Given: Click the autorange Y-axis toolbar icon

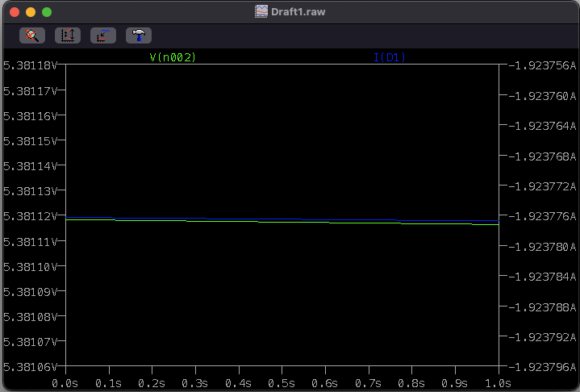Looking at the screenshot, I should coord(68,35).
